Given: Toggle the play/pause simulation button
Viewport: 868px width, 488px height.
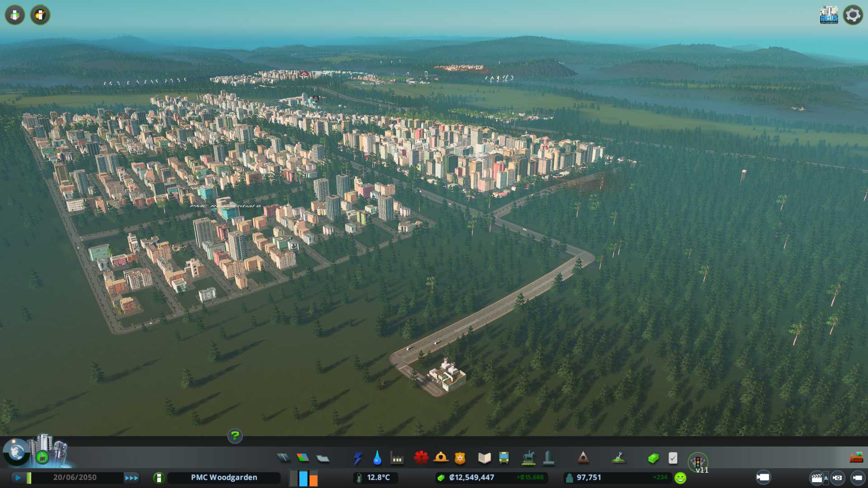Looking at the screenshot, I should pyautogui.click(x=18, y=478).
